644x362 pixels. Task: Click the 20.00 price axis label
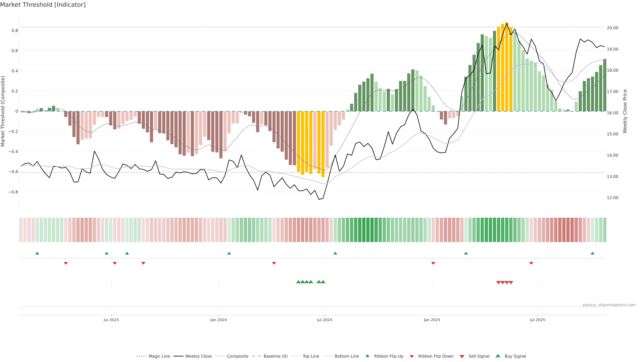(612, 28)
